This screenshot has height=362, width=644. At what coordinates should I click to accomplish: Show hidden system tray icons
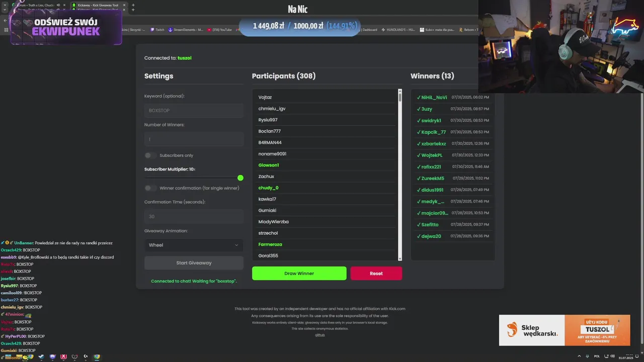click(578, 356)
